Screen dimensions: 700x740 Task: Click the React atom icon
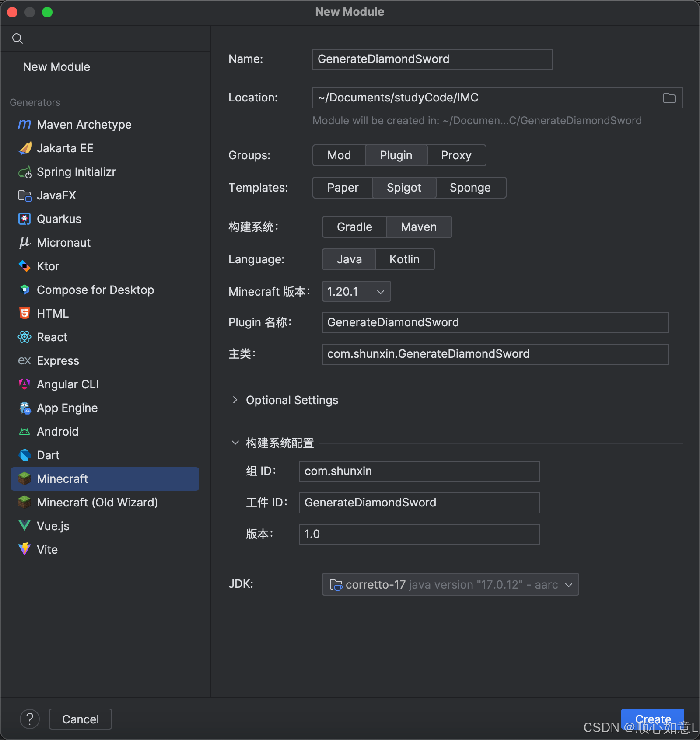pyautogui.click(x=24, y=337)
